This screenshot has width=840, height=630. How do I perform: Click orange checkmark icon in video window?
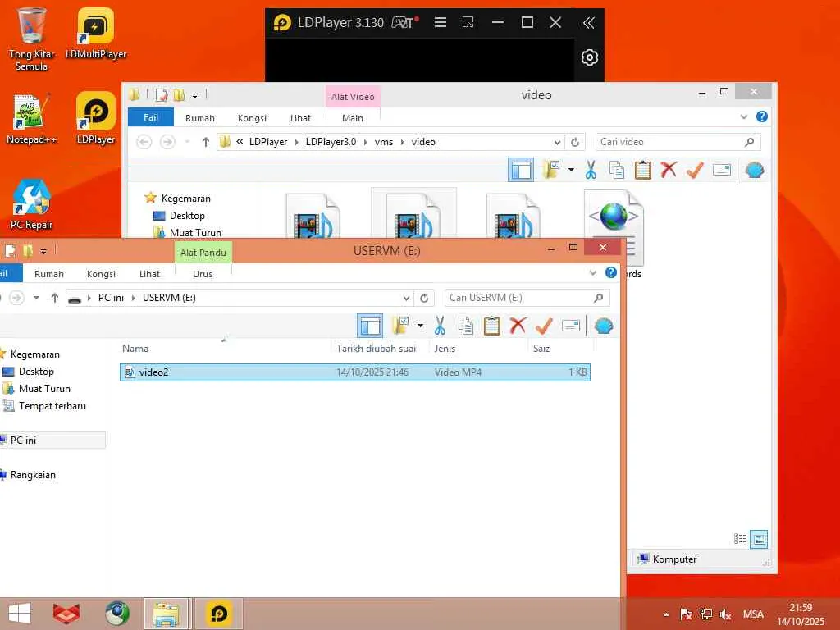(695, 171)
